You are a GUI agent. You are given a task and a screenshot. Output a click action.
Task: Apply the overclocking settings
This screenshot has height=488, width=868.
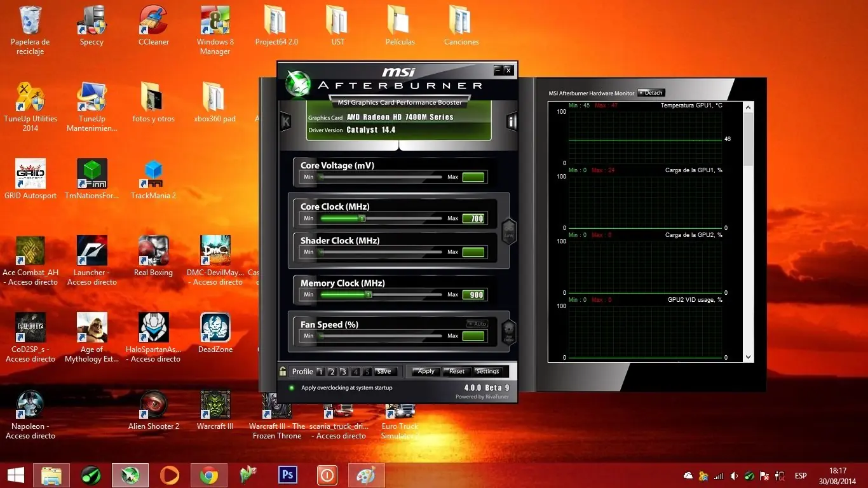[x=426, y=372]
